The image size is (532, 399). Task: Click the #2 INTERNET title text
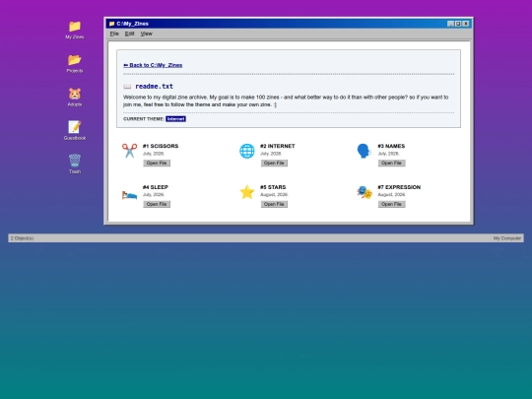(278, 146)
